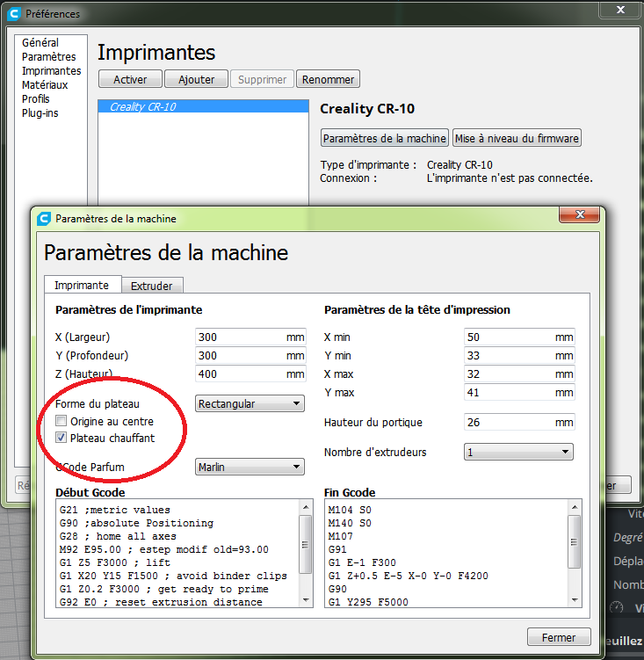Click M140 S0 line in Fin Gcode
The image size is (644, 660).
tap(350, 523)
